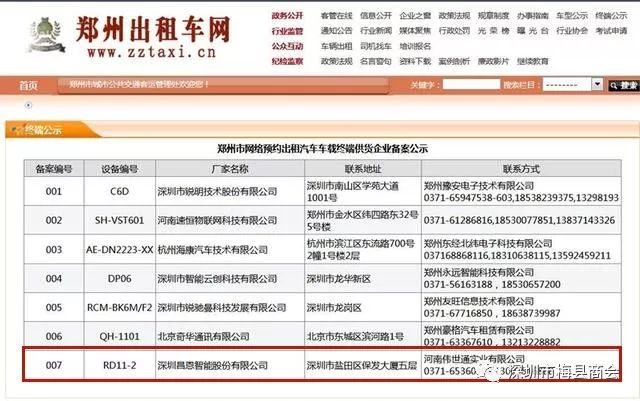Click address cell 深圳市龙华新区
This screenshot has width=640, height=401.
point(363,278)
